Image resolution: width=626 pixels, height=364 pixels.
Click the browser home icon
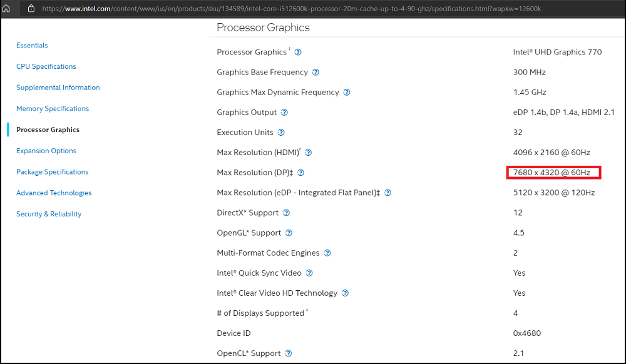(x=6, y=8)
